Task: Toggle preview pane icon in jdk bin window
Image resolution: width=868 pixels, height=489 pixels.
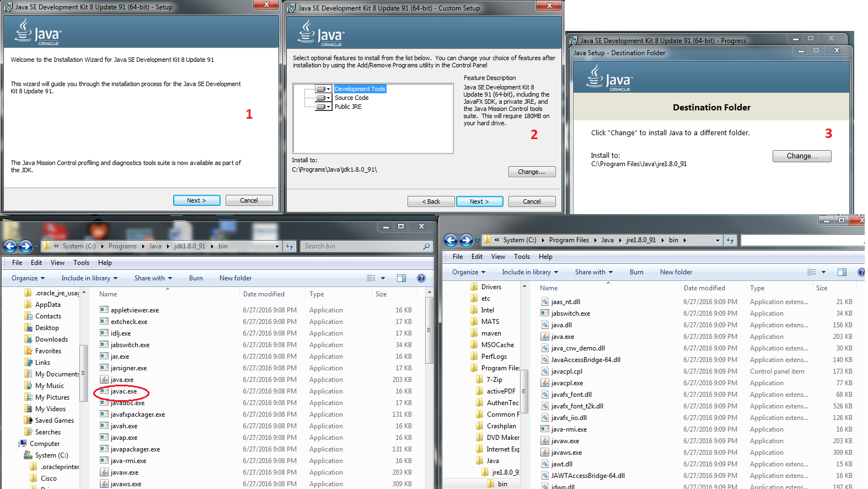Action: [401, 278]
